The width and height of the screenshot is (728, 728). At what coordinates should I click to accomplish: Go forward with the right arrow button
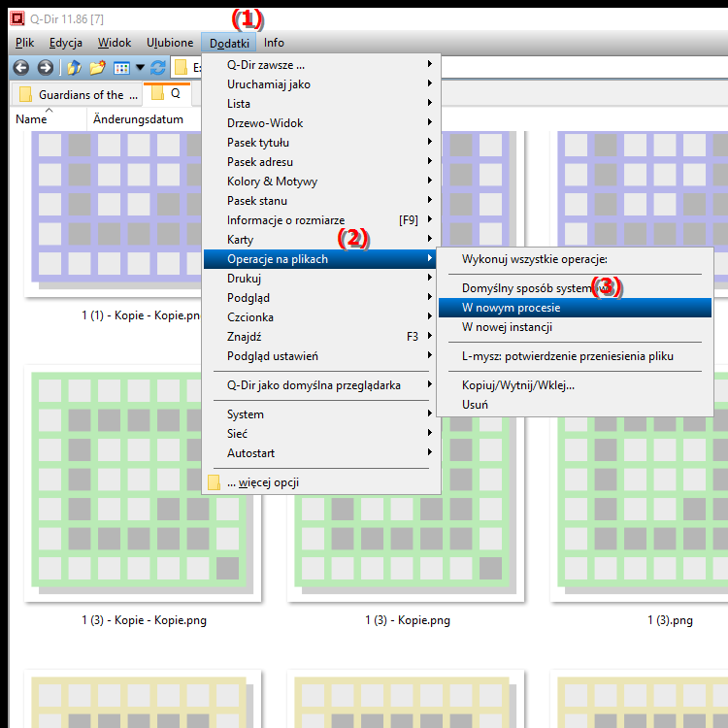click(x=45, y=68)
